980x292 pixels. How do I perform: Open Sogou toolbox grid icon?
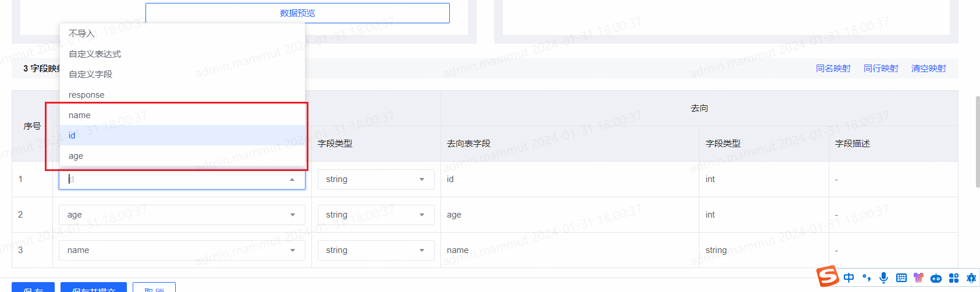(x=953, y=277)
